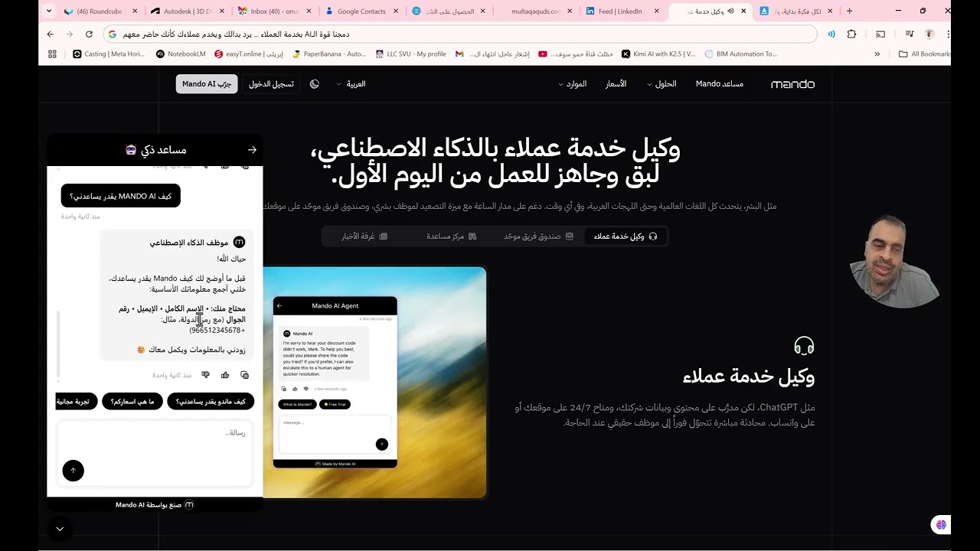The image size is (980, 551).
Task: Click the inbox icon in صندوق فريق موحّد tab
Action: coord(569,236)
